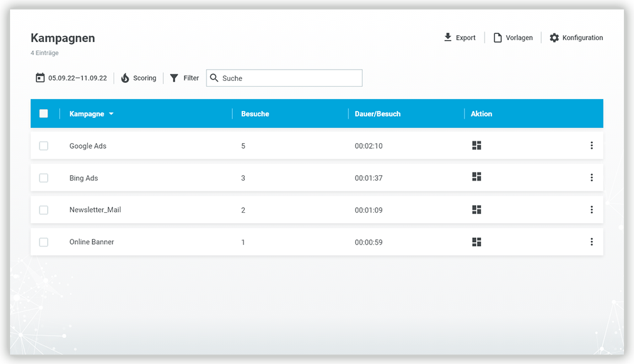Open dashboard icon for Online Banner row
This screenshot has height=364, width=634.
pyautogui.click(x=476, y=242)
